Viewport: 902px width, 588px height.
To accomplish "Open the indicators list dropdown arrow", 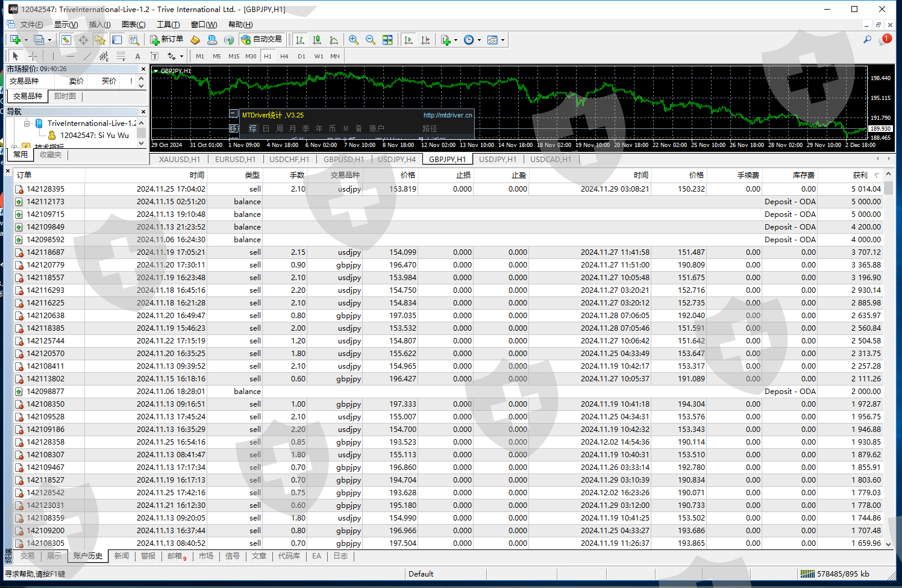I will coord(456,40).
